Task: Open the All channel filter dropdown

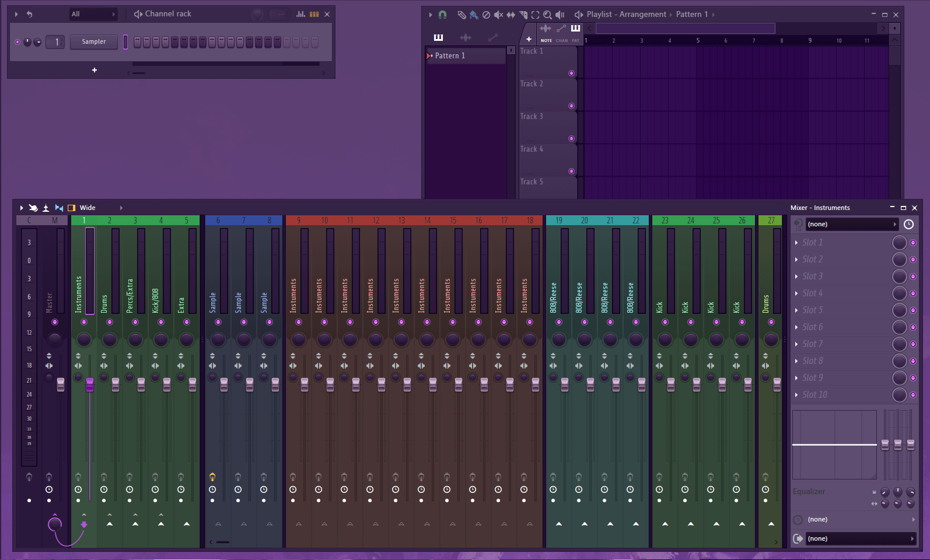Action: (x=93, y=14)
